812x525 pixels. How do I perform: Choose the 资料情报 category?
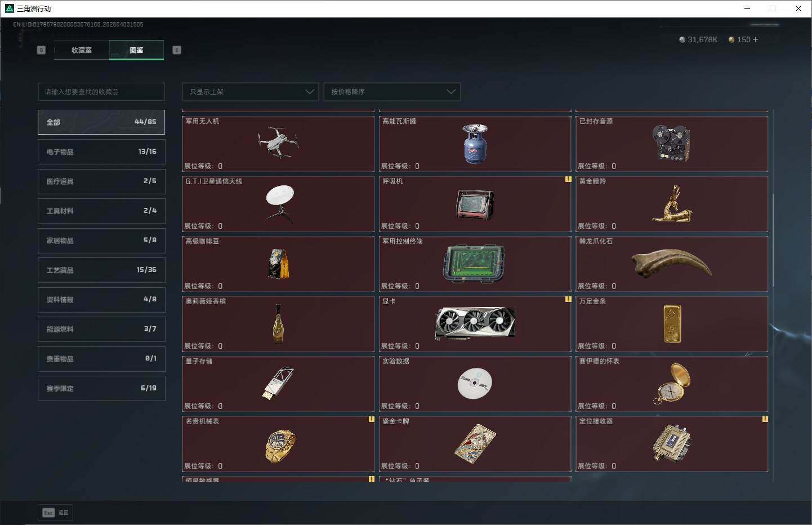pos(101,300)
